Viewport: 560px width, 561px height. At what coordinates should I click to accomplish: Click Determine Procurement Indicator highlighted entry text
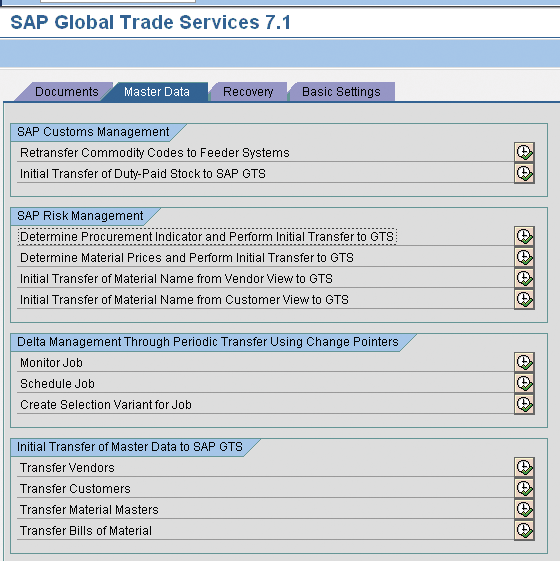click(x=207, y=236)
